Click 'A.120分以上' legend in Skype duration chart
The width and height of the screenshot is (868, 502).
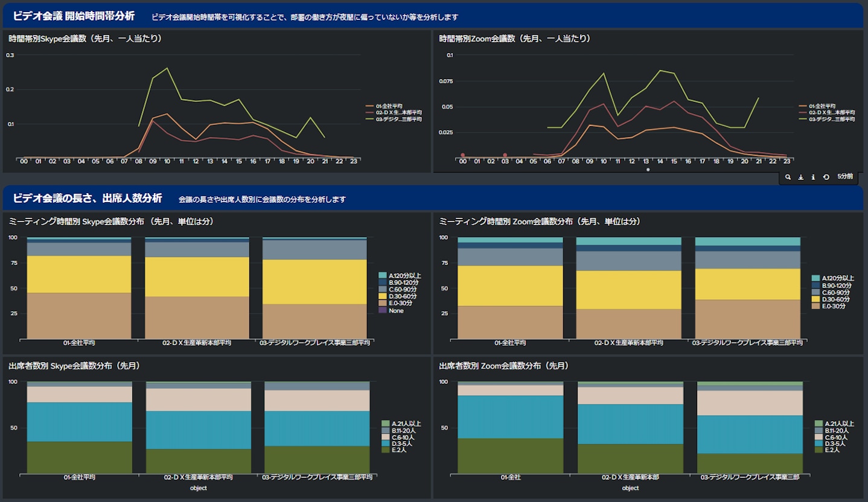[400, 275]
